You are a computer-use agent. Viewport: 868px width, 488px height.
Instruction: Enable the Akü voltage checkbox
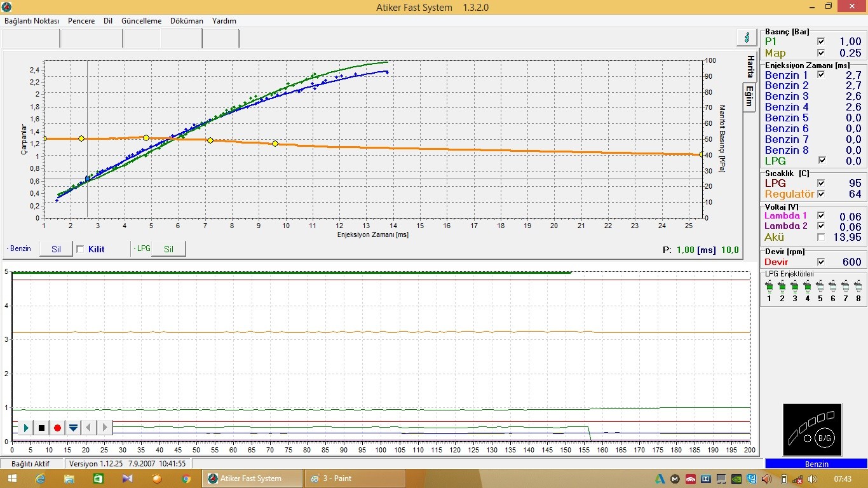[x=821, y=237]
